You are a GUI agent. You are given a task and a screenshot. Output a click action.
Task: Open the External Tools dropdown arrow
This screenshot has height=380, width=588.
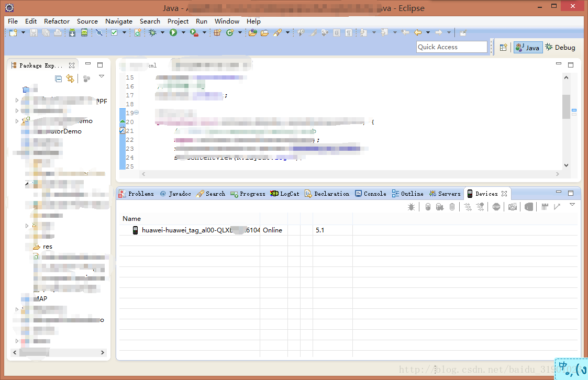(204, 33)
